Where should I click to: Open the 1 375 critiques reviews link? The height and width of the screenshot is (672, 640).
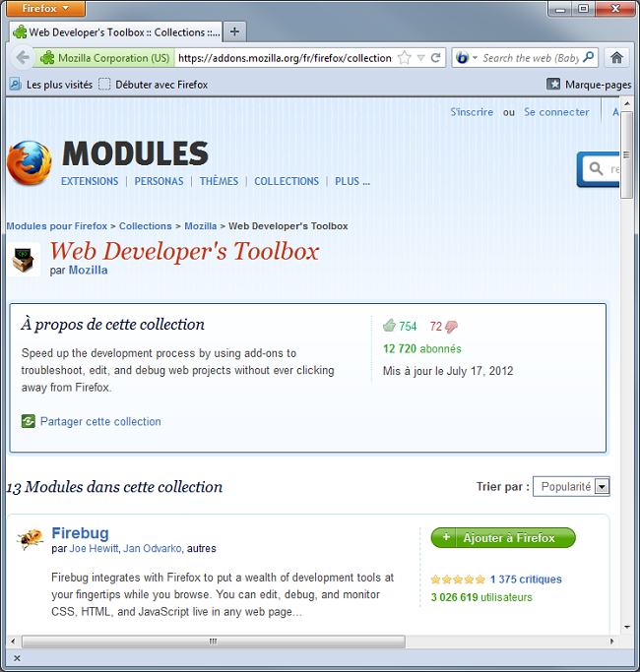point(526,580)
